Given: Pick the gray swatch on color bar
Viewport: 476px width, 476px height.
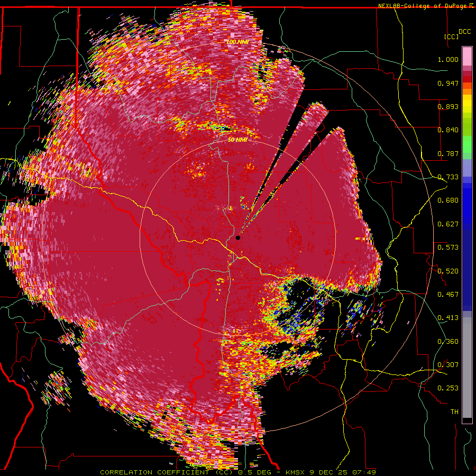Looking at the screenshot, I should [x=467, y=368].
